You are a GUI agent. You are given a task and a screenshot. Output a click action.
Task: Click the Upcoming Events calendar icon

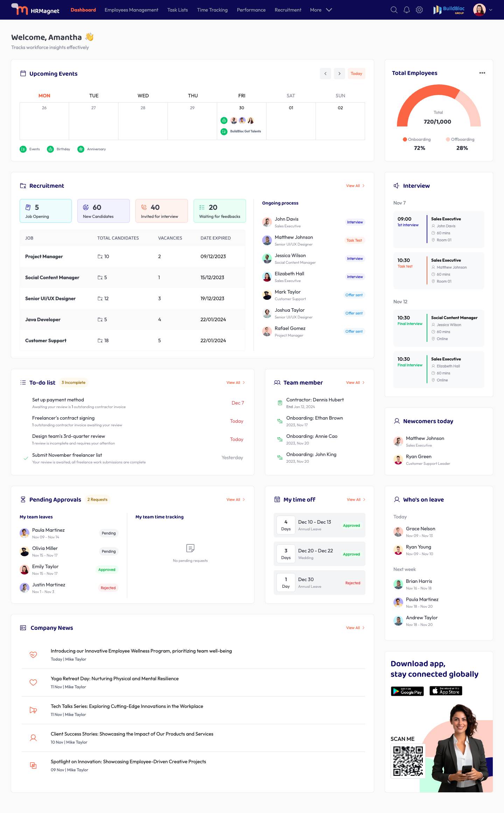pos(23,74)
